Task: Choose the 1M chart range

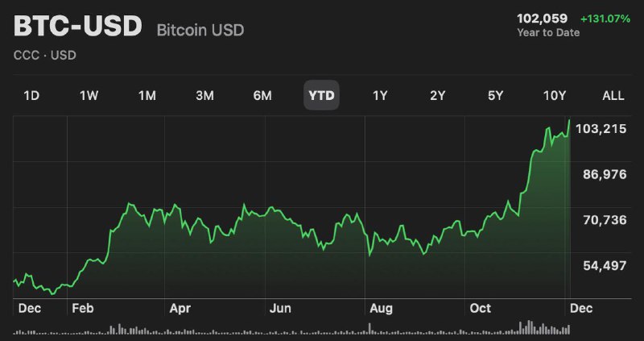Action: point(147,95)
